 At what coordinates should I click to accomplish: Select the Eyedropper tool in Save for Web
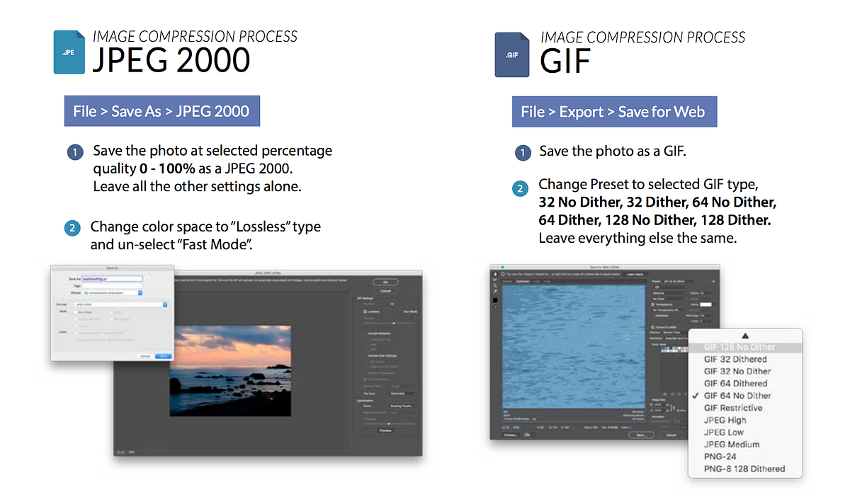495,291
